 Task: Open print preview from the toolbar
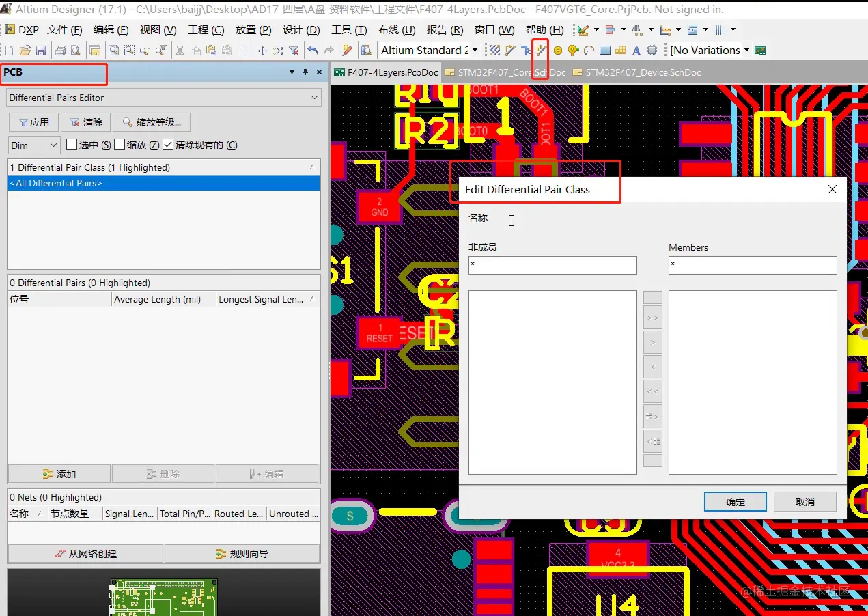(75, 51)
